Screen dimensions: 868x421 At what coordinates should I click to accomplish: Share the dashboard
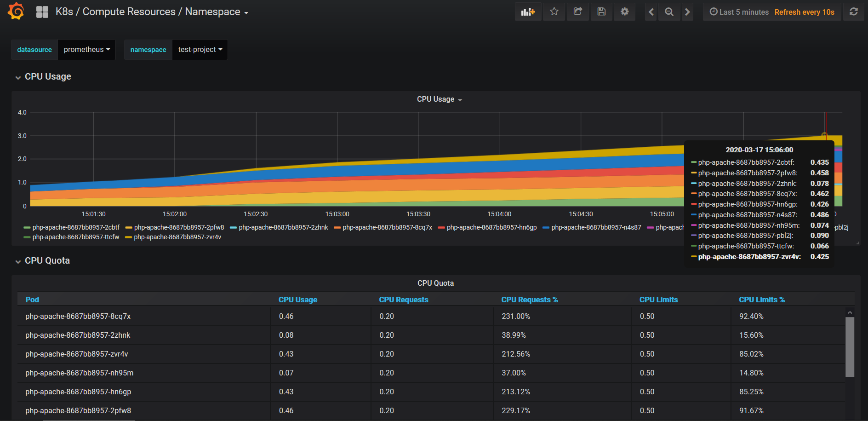coord(578,12)
